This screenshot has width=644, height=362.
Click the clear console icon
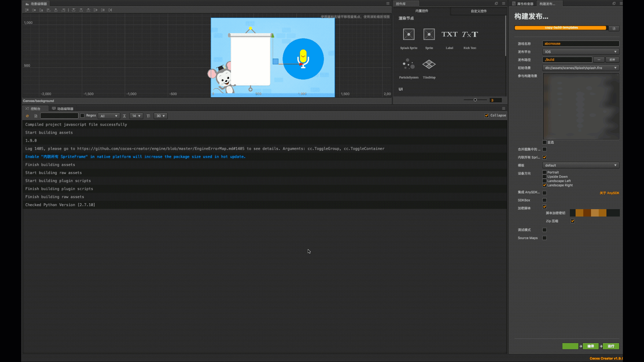pyautogui.click(x=27, y=116)
